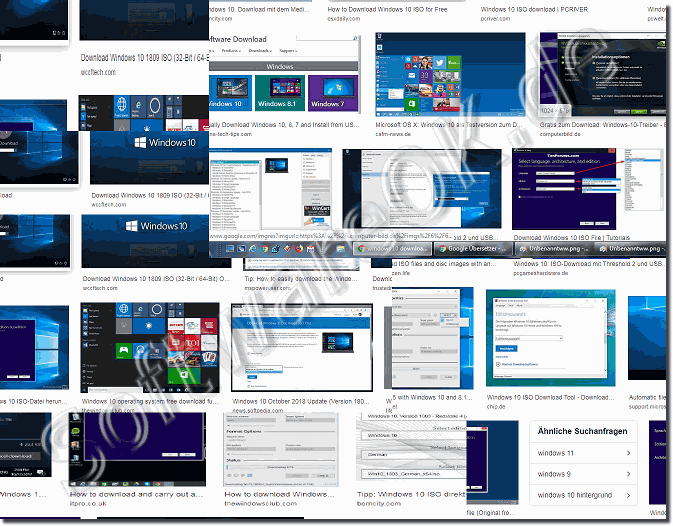Viewport: 673px width, 526px height.
Task: Select the 'windows 10 hintergrund' related search
Action: pyautogui.click(x=583, y=495)
